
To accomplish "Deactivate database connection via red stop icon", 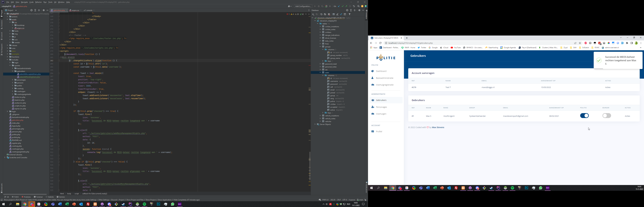I will (x=329, y=15).
